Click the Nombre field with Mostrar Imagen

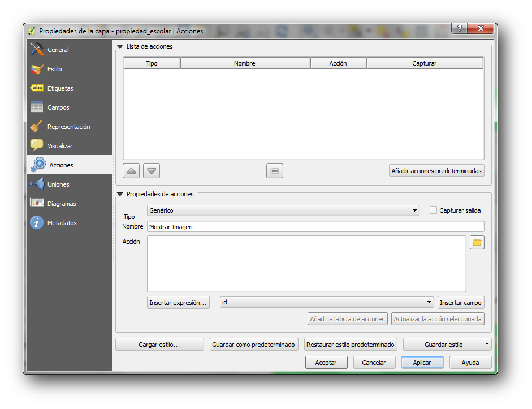point(315,227)
